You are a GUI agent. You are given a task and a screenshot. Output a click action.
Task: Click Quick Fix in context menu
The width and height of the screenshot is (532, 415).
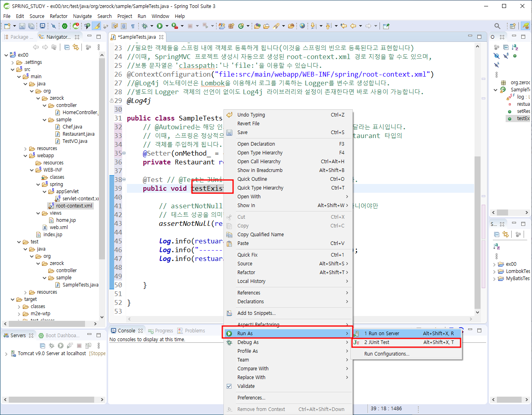287,255
